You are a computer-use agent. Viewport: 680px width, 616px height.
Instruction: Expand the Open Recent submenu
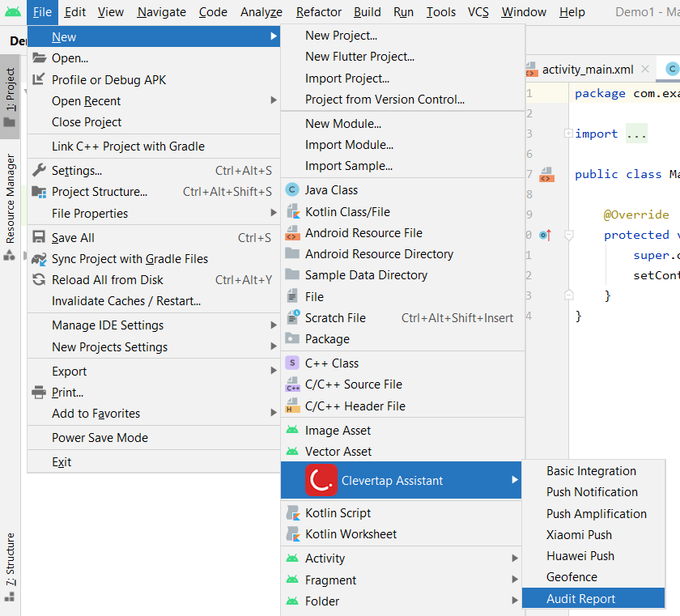pyautogui.click(x=274, y=100)
